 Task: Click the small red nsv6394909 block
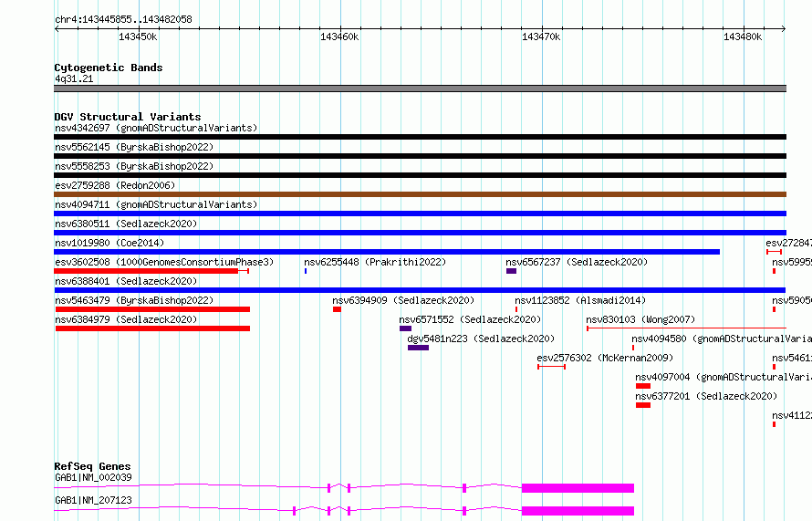[x=338, y=309]
